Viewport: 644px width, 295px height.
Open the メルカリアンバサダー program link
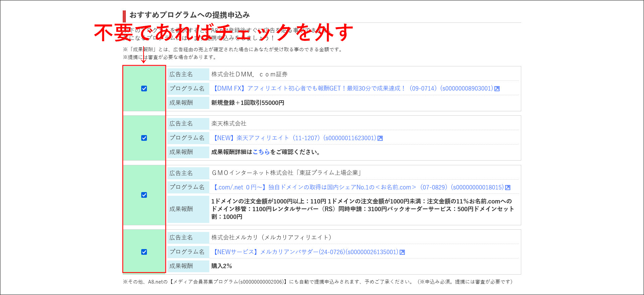[x=306, y=252]
